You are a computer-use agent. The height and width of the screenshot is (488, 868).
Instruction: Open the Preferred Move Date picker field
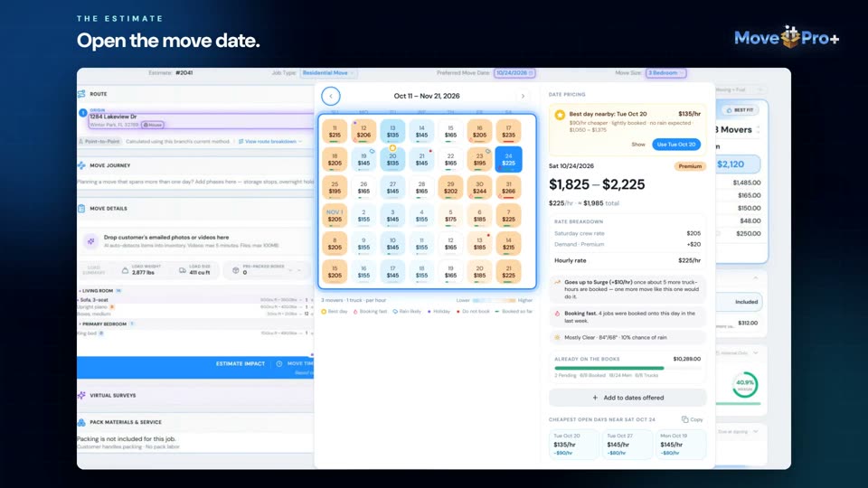(514, 73)
